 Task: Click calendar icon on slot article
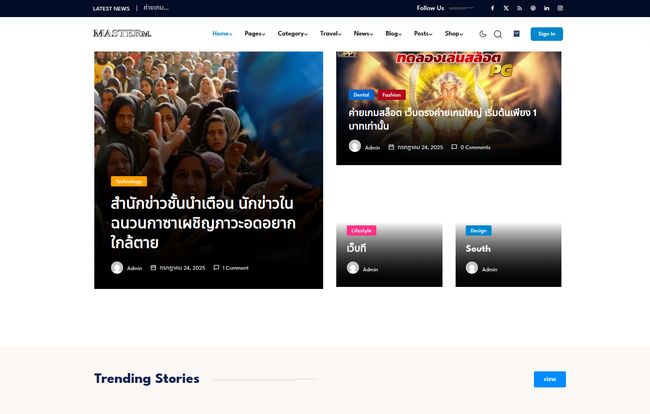[391, 147]
